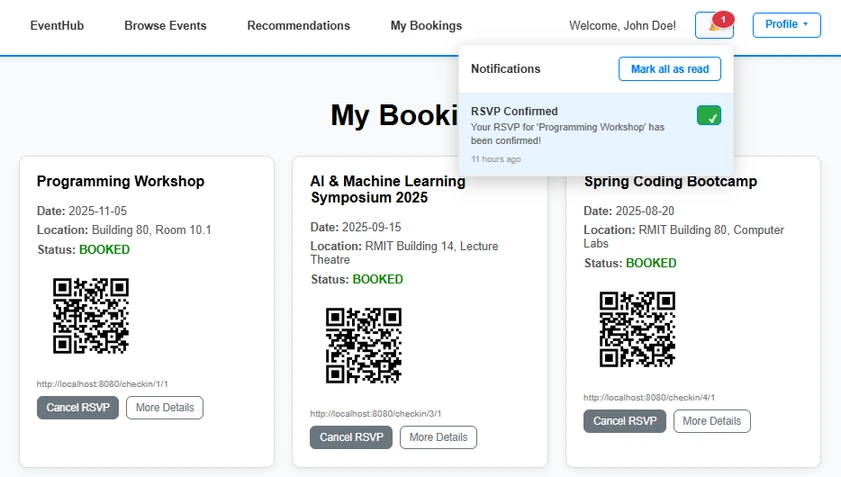The width and height of the screenshot is (841, 477).
Task: Open My Bookings menu item
Action: click(x=426, y=26)
